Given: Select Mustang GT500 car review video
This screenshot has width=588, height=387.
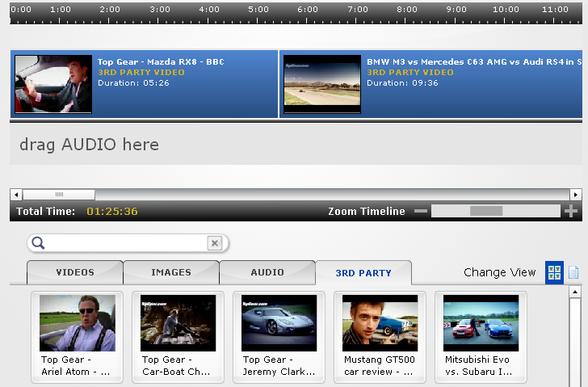Looking at the screenshot, I should click(380, 337).
